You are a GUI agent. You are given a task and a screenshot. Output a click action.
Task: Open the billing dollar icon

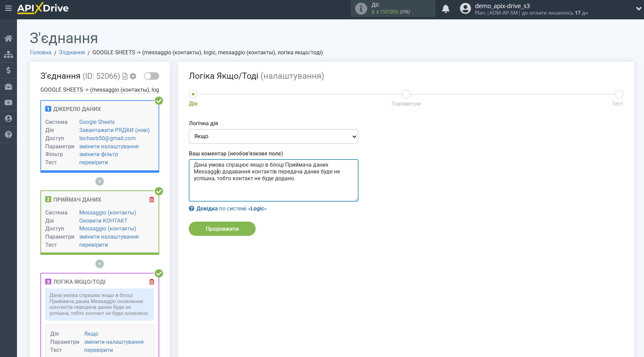(x=8, y=70)
